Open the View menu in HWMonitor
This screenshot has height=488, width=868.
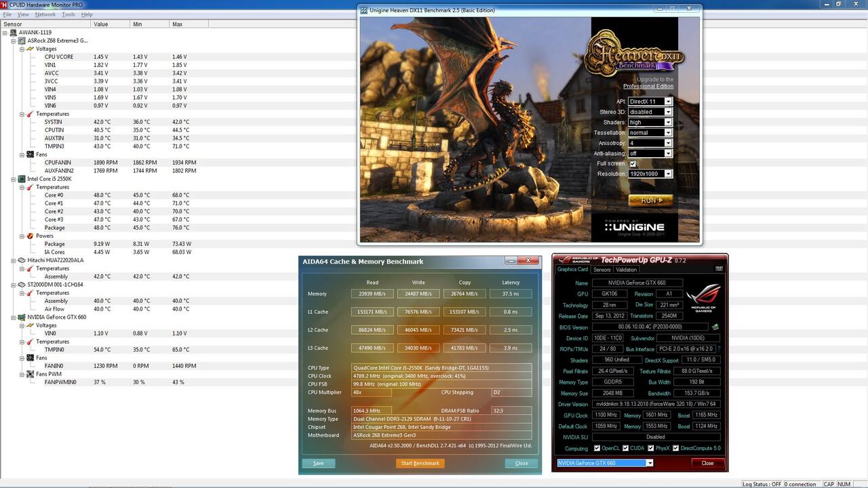tap(23, 14)
